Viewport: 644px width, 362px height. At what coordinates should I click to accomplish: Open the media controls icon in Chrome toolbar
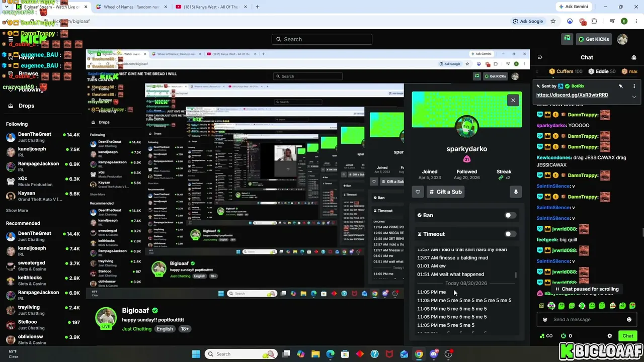612,21
